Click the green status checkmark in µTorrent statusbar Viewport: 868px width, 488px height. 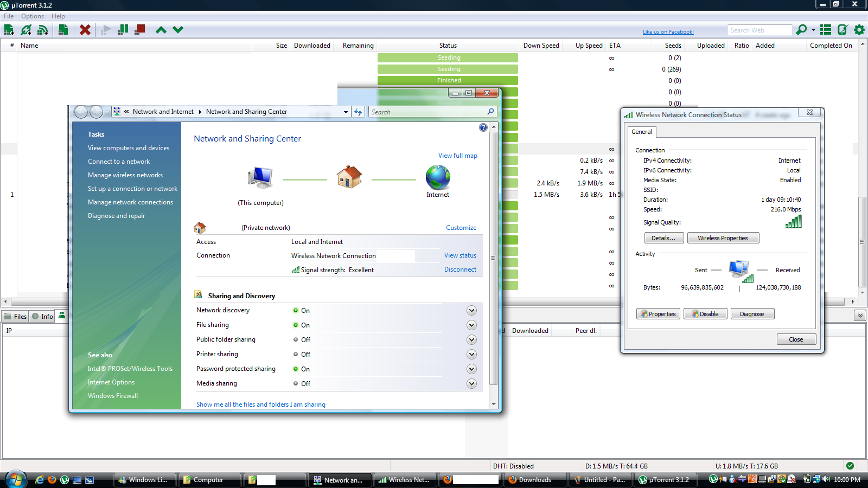tap(850, 465)
